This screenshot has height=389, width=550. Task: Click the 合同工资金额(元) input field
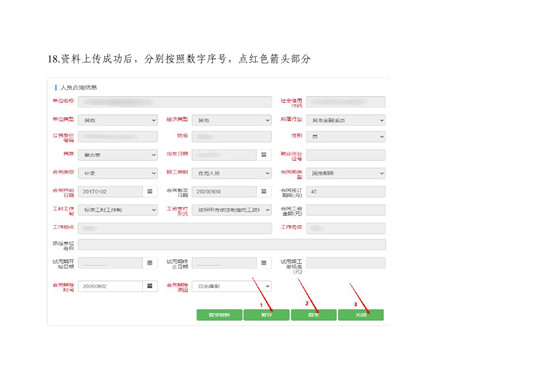coord(346,210)
